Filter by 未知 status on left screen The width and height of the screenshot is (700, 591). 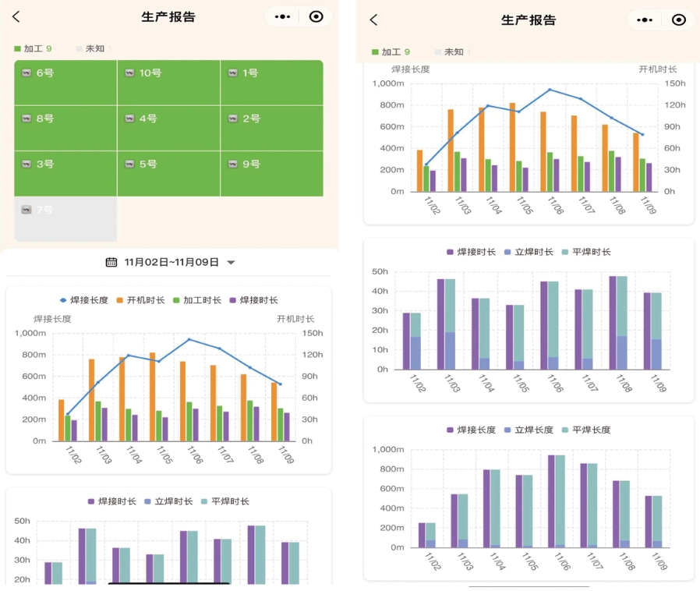pos(90,48)
